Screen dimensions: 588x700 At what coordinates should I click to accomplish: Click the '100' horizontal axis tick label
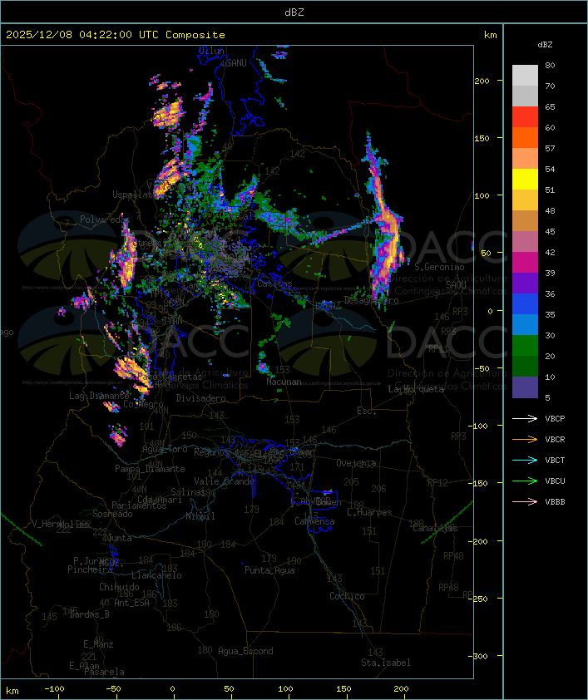(286, 689)
